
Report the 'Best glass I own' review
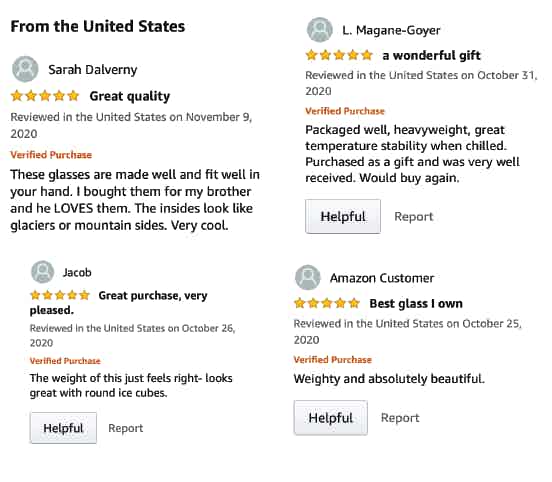coord(400,418)
